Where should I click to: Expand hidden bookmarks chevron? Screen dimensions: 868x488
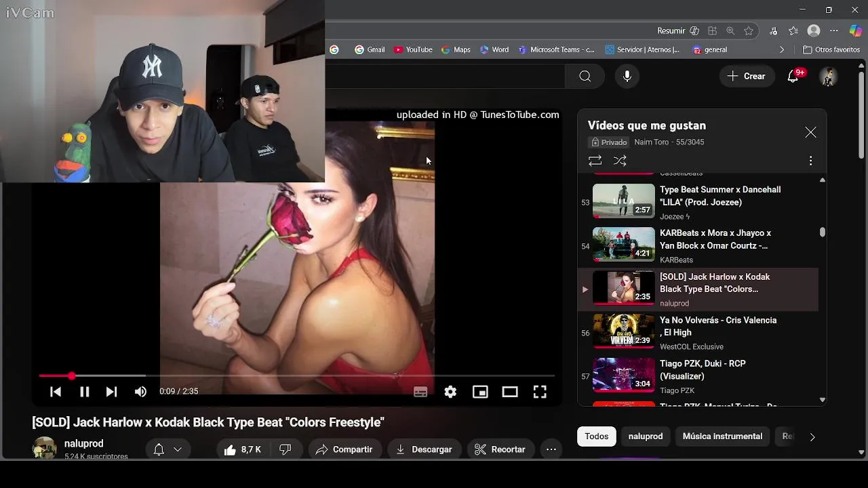click(782, 49)
